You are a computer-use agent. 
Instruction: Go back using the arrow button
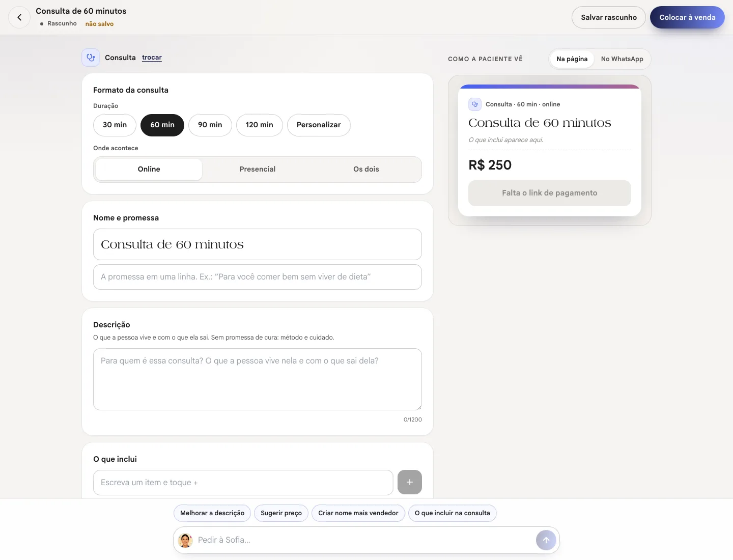point(19,17)
